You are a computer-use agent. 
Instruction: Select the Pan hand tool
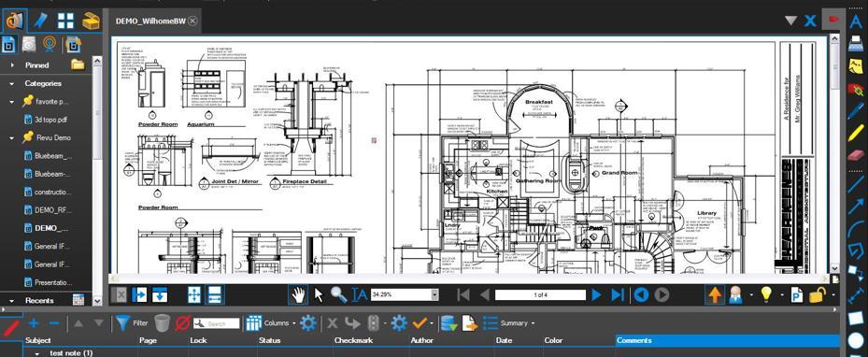click(x=298, y=295)
